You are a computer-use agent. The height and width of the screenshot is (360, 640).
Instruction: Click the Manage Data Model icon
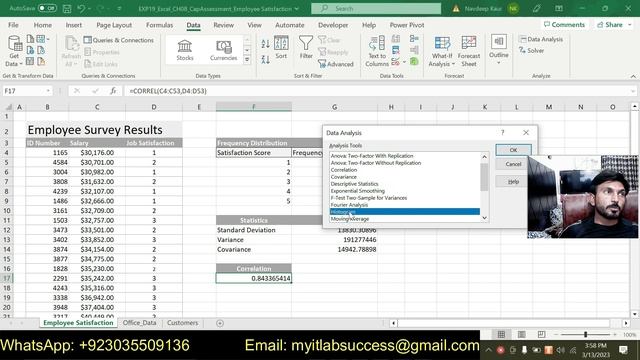pos(414,62)
